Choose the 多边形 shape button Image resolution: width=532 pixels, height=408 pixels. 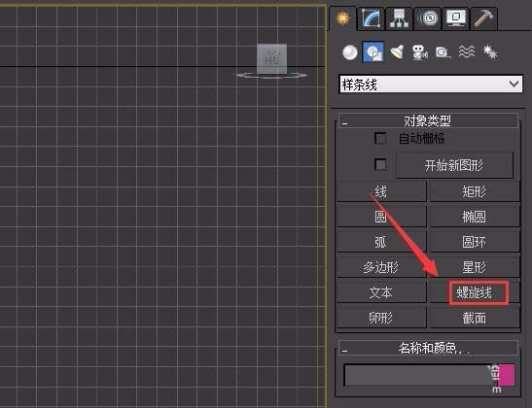click(x=381, y=268)
